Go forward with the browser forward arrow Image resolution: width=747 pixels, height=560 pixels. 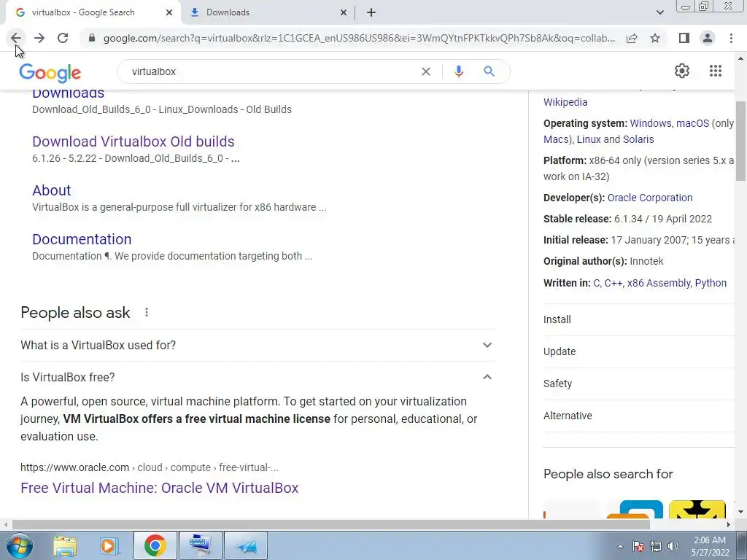pyautogui.click(x=39, y=38)
